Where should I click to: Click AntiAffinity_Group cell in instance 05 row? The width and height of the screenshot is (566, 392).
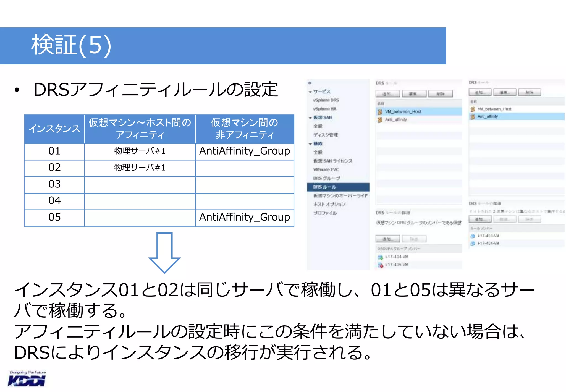pos(245,218)
